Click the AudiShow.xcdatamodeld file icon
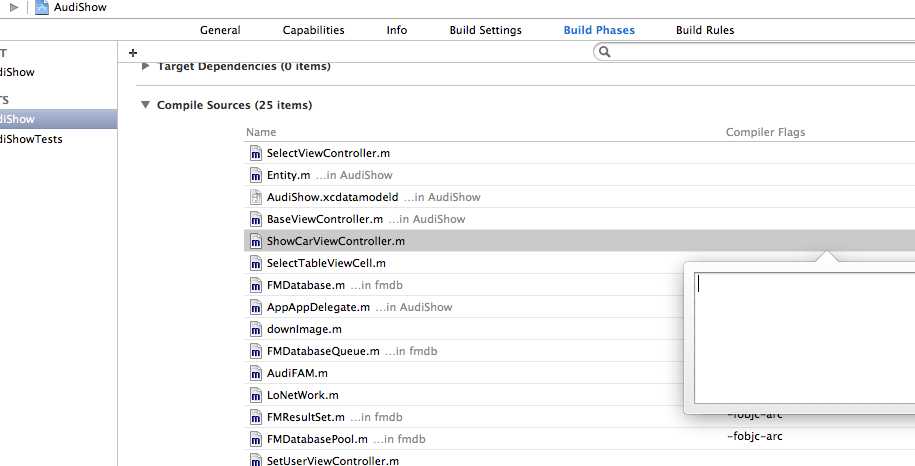This screenshot has width=915, height=466. coord(256,197)
